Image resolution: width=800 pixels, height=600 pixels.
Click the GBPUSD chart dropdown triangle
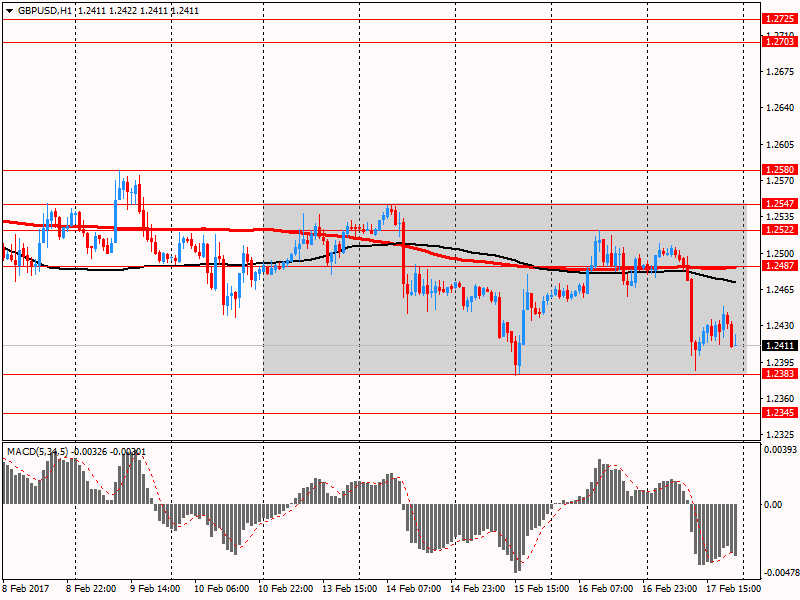[9, 9]
